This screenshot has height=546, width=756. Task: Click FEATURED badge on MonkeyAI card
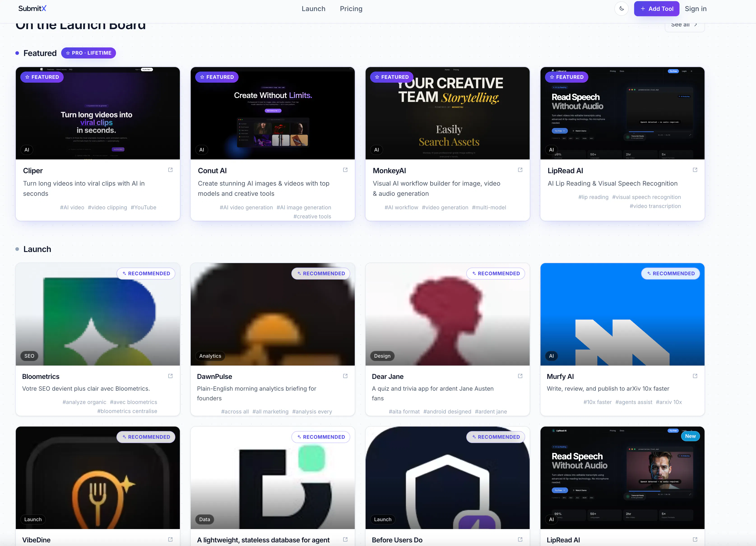click(392, 77)
